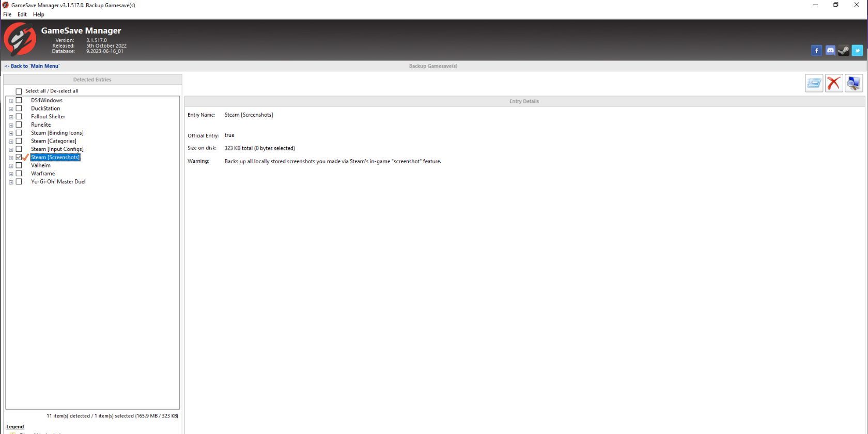Expand the Steam [Binding Icons] node
This screenshot has width=868, height=434.
(11, 133)
